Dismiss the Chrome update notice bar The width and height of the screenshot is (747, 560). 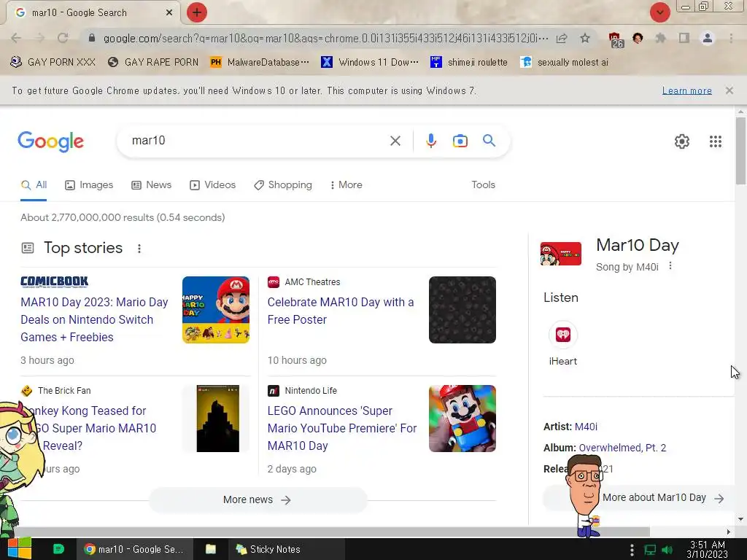point(729,90)
